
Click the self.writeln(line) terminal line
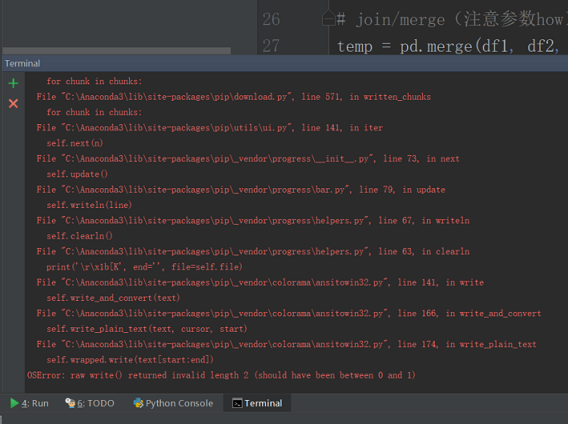pos(89,205)
